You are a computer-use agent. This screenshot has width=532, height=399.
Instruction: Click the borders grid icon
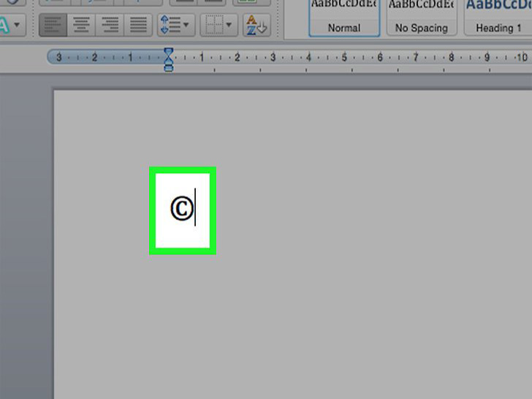click(x=214, y=25)
